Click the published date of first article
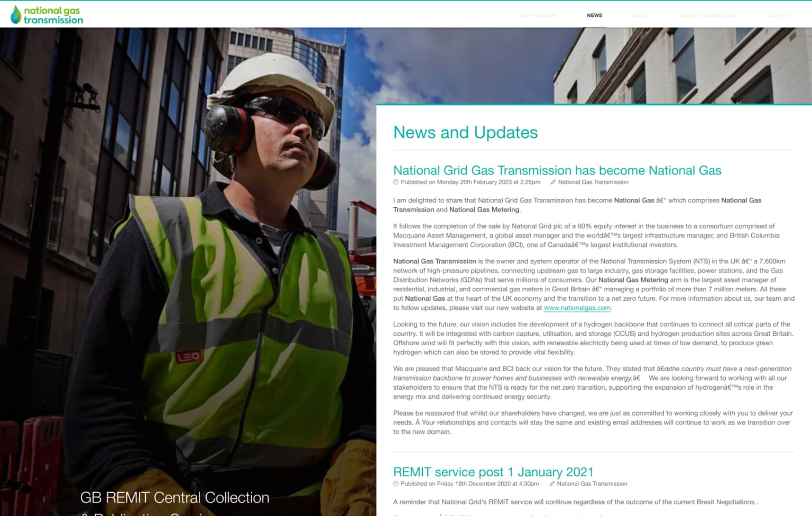 (470, 182)
